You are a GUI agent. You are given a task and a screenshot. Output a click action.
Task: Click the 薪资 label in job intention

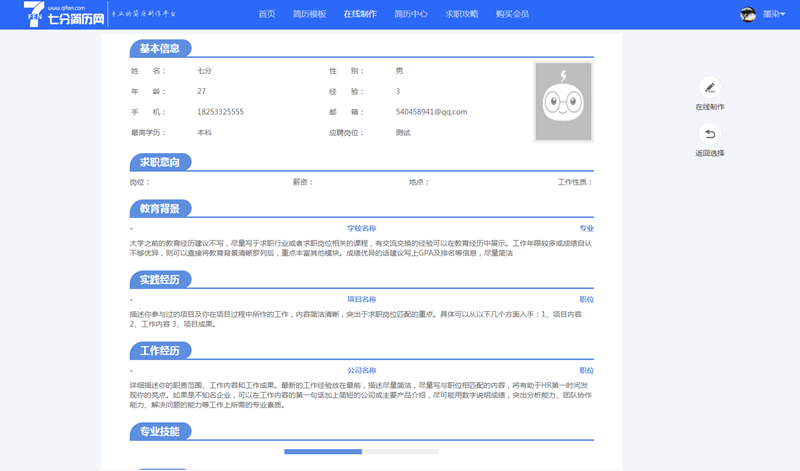coord(303,182)
